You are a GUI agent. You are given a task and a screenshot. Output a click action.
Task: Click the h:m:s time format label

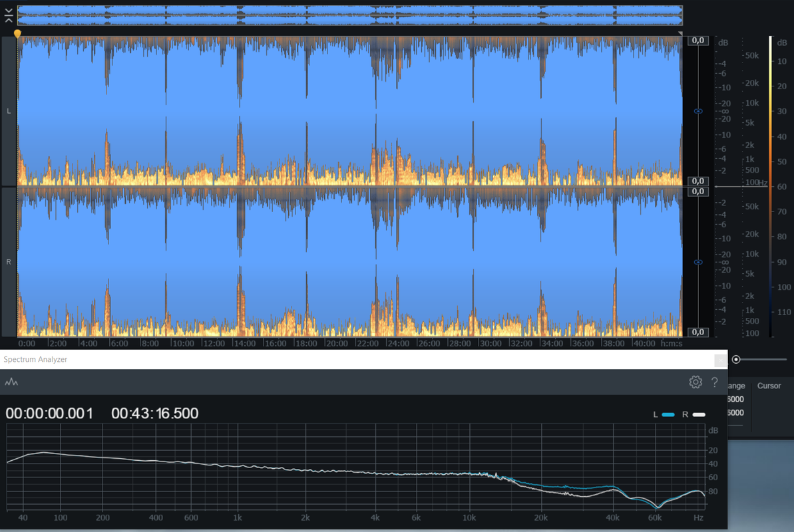tap(672, 343)
